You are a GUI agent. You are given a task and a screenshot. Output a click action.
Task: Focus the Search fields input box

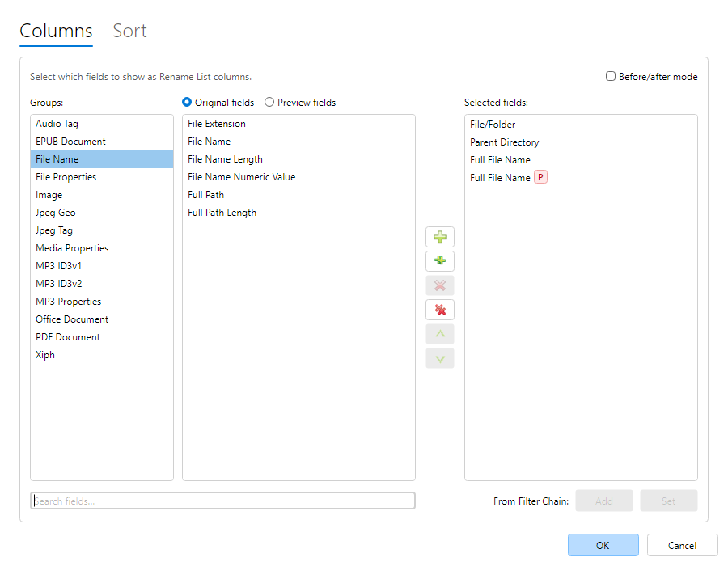tap(223, 501)
